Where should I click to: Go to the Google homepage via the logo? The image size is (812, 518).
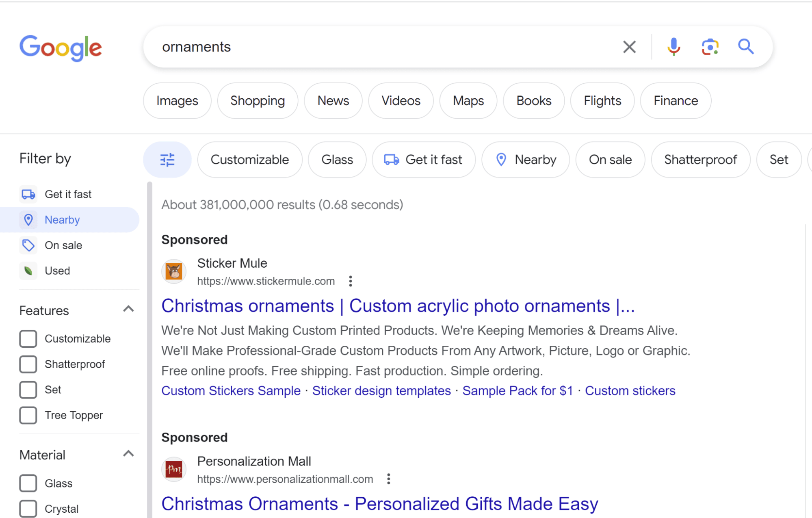(x=61, y=48)
